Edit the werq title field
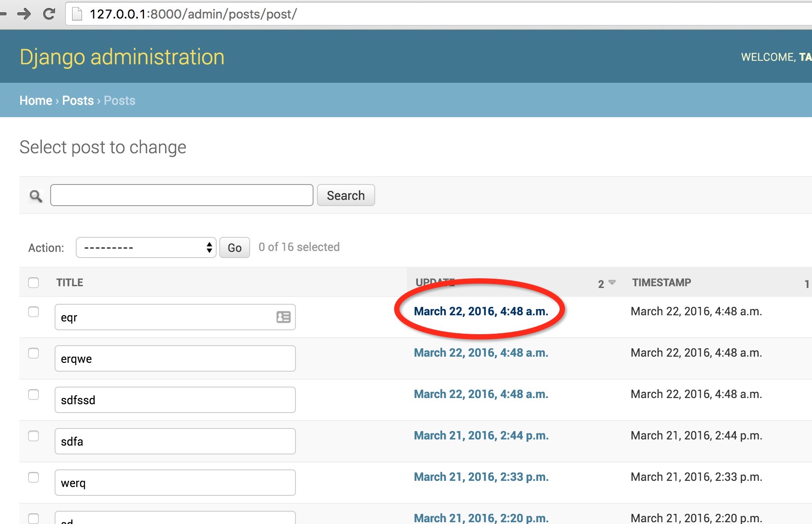812x524 pixels. pyautogui.click(x=175, y=483)
